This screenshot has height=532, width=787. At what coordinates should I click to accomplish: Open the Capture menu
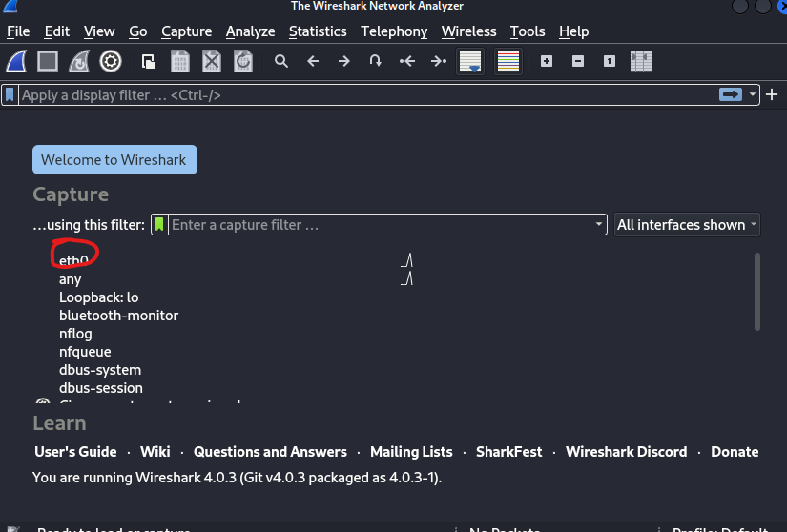coord(186,31)
